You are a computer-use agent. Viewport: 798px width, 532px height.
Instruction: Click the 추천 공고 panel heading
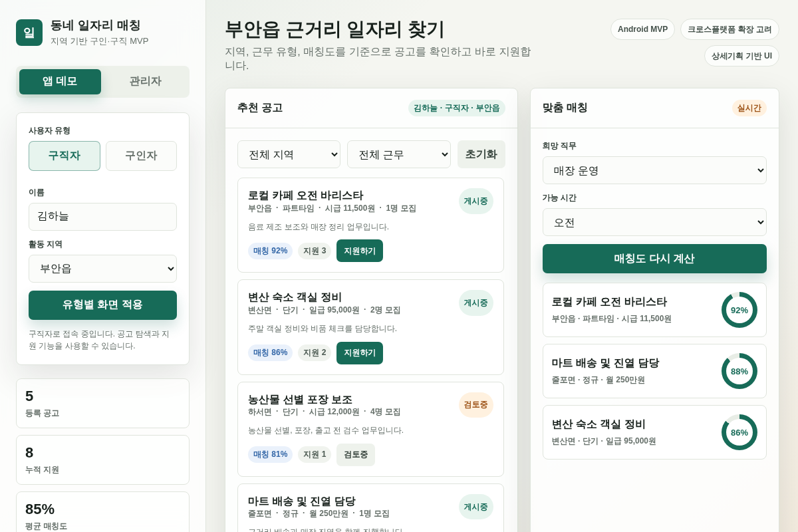[x=260, y=108]
